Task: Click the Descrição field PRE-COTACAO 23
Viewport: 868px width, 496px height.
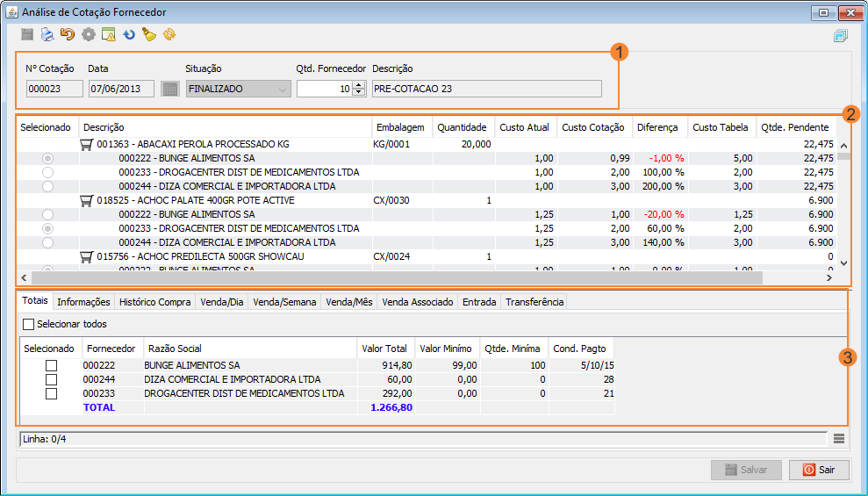Action: [x=486, y=89]
